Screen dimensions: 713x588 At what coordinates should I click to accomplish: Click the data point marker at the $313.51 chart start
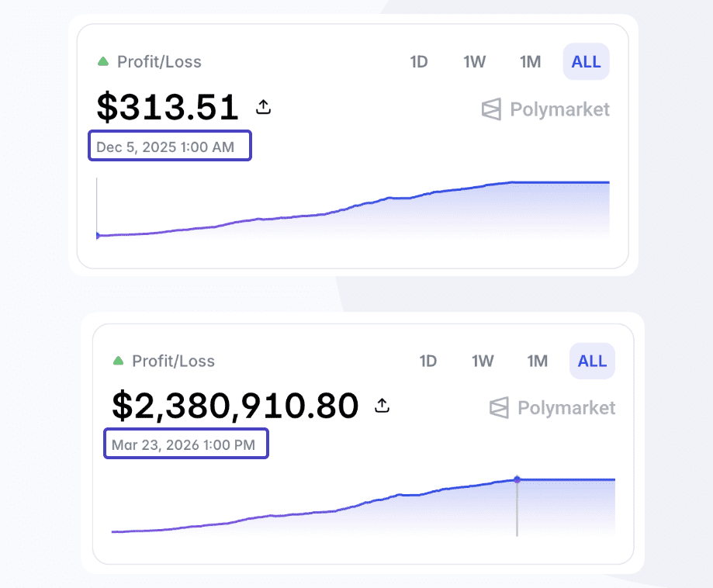[x=97, y=235]
